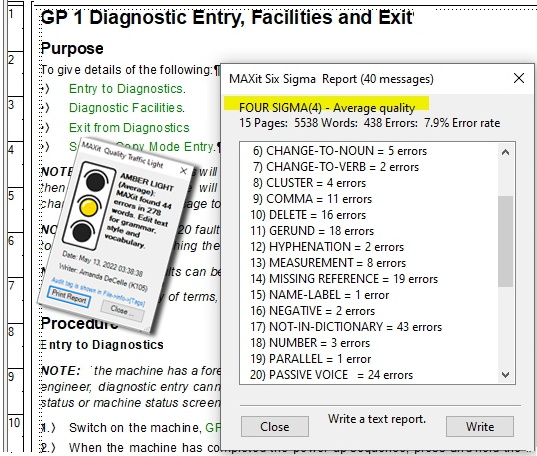537x456 pixels.
Task: Click the error list scrollbar thumb
Action: point(505,241)
